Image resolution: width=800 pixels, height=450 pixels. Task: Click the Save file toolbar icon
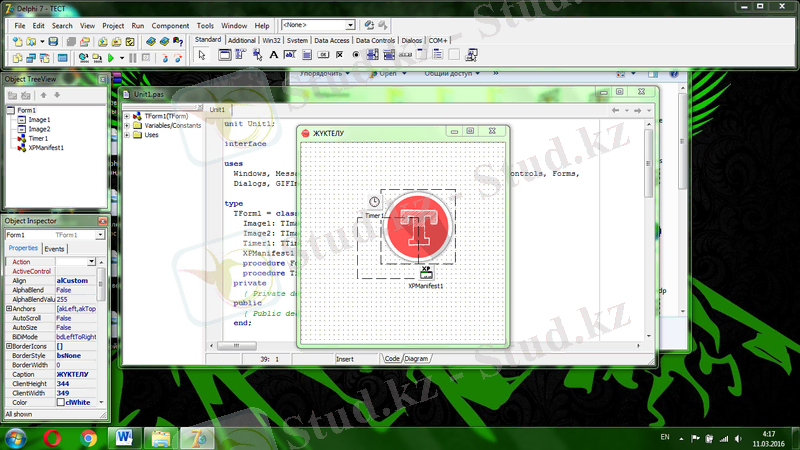tap(52, 41)
